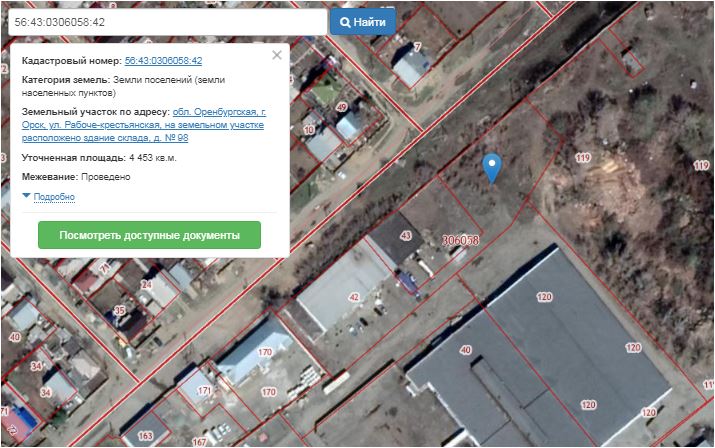This screenshot has height=448, width=715.
Task: Close the cadastral info popup
Action: 277,56
